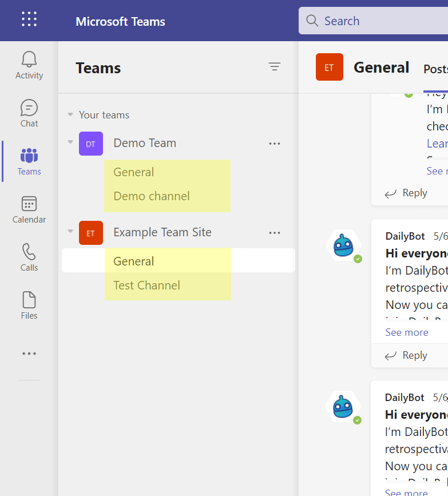Open the Demo channel
This screenshot has width=448, height=496.
tap(152, 196)
